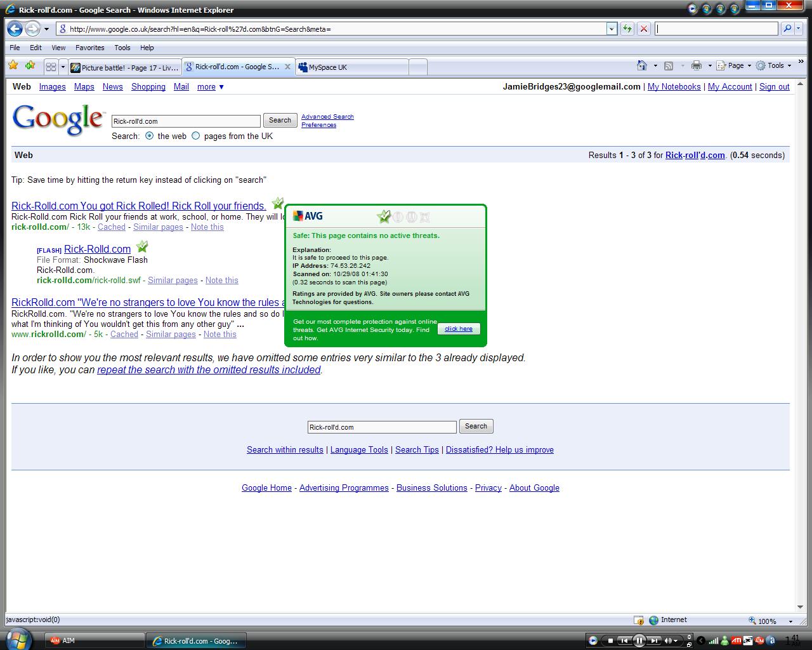This screenshot has height=650, width=812.
Task: Stop media playback in taskbar player
Action: (610, 640)
